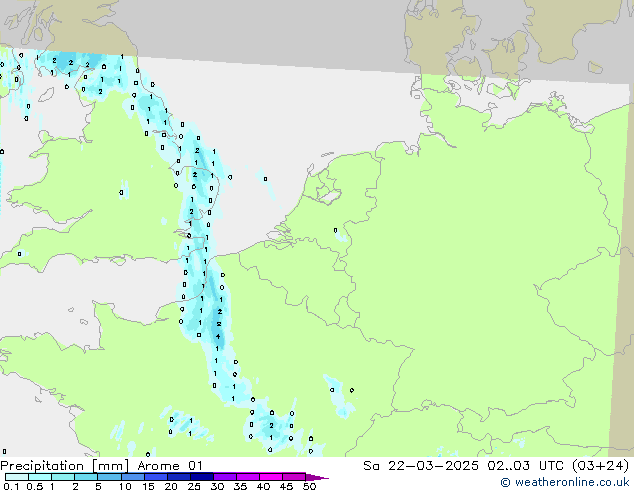Select the 2–5 mm legend color swatch
The height and width of the screenshot is (490, 634).
86,477
